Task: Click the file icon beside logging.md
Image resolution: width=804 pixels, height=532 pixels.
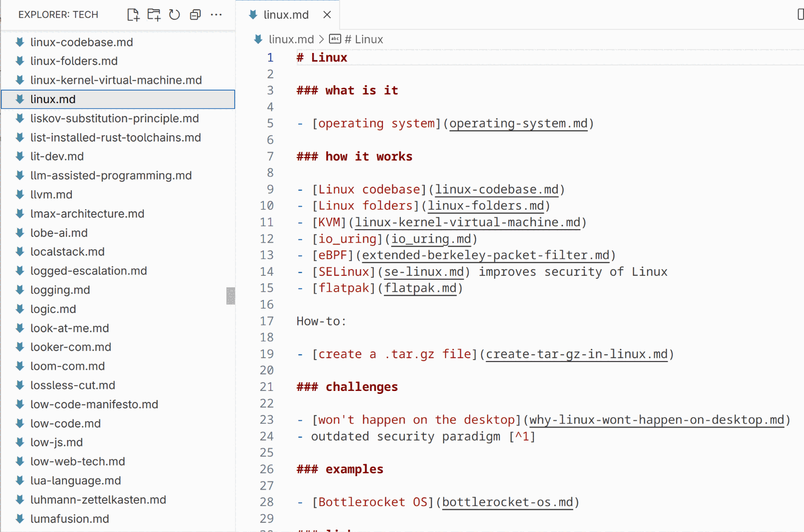Action: point(19,289)
